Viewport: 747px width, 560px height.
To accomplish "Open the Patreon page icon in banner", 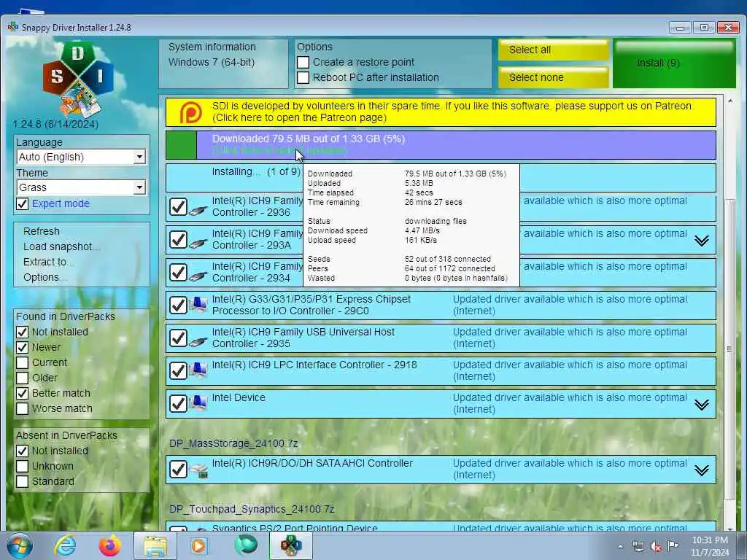I will [x=190, y=112].
